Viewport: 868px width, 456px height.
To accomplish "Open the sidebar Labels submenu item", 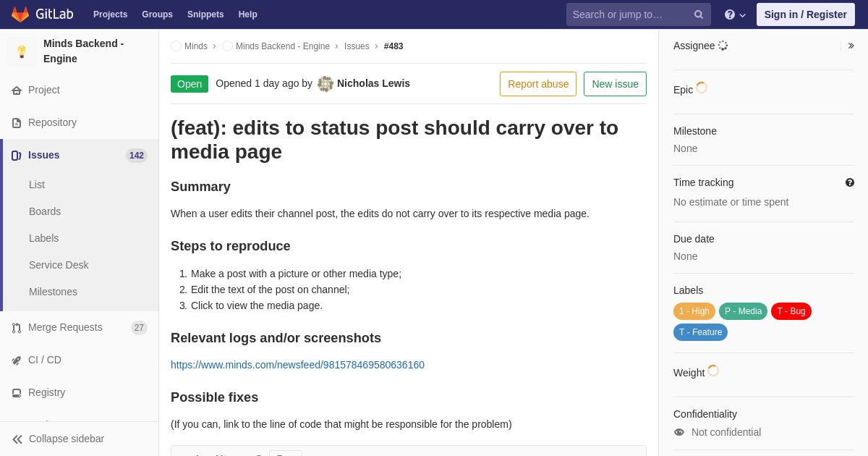I will (x=44, y=238).
